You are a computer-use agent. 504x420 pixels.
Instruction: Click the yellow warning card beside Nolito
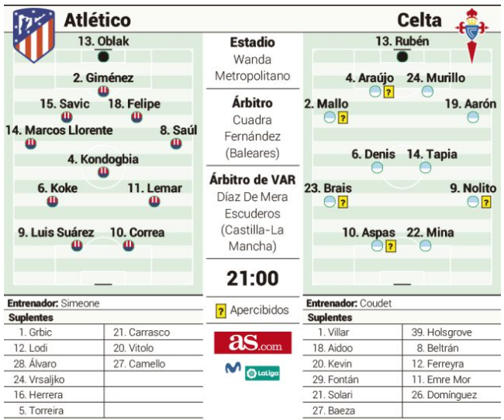pos(485,202)
